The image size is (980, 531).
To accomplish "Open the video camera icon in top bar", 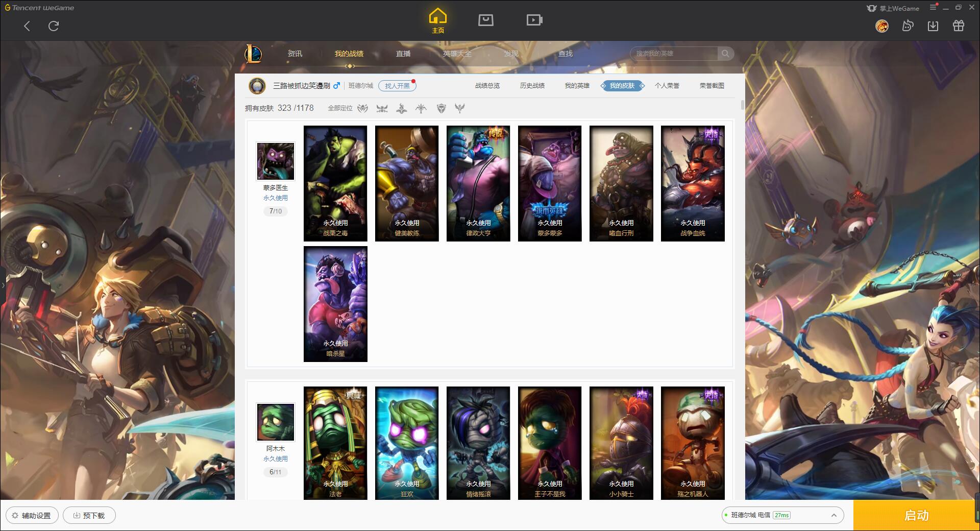I will tap(534, 20).
